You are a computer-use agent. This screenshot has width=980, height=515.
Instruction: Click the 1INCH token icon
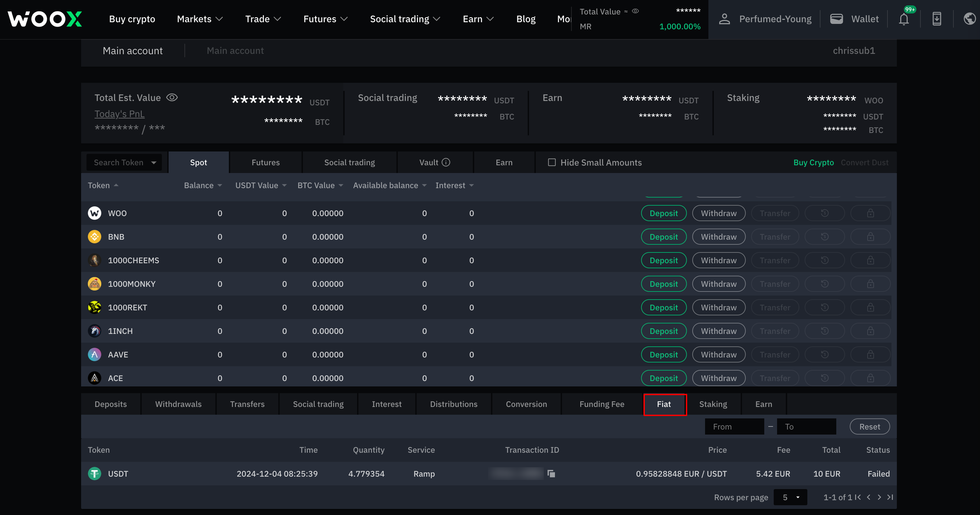click(94, 331)
